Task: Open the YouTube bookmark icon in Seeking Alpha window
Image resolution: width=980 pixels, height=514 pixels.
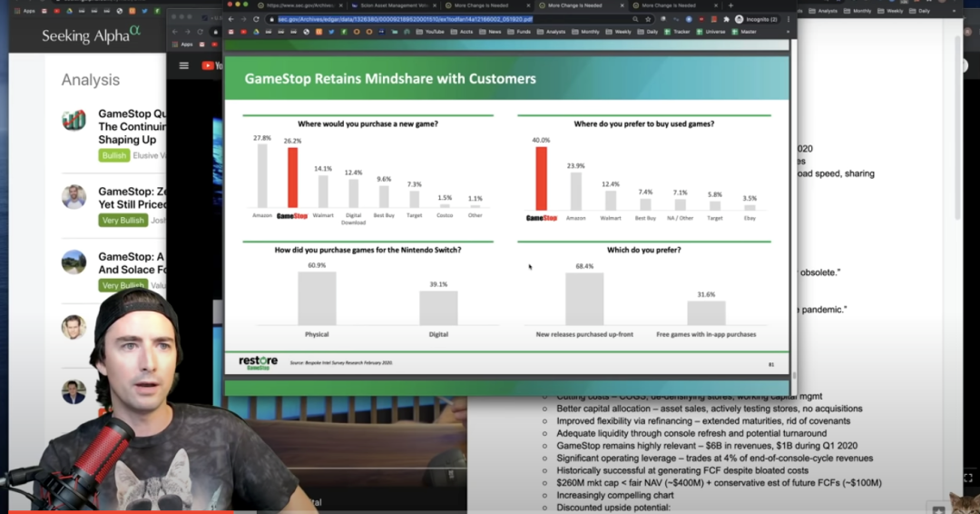Action: point(57,11)
